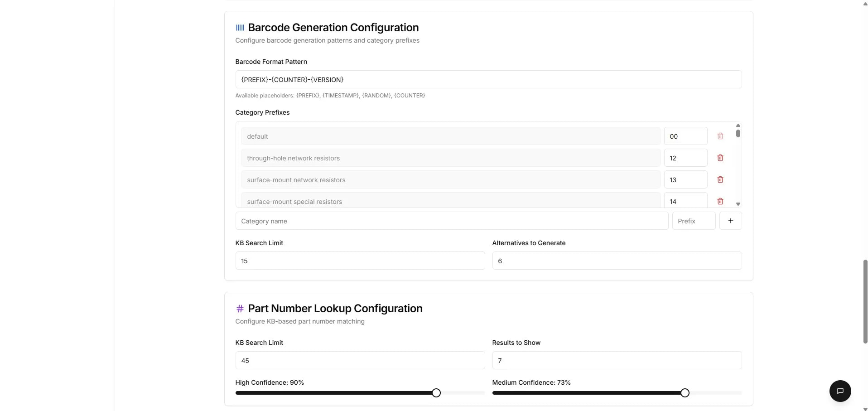Click the Medium Confidence slider handle
This screenshot has height=411, width=868.
point(685,393)
